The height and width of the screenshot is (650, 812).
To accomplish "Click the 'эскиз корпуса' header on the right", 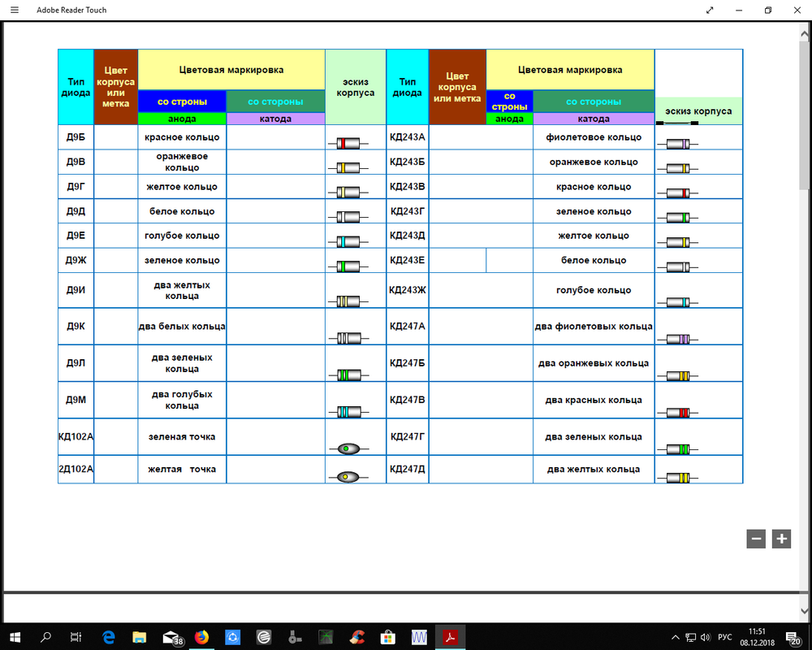I will [x=698, y=111].
